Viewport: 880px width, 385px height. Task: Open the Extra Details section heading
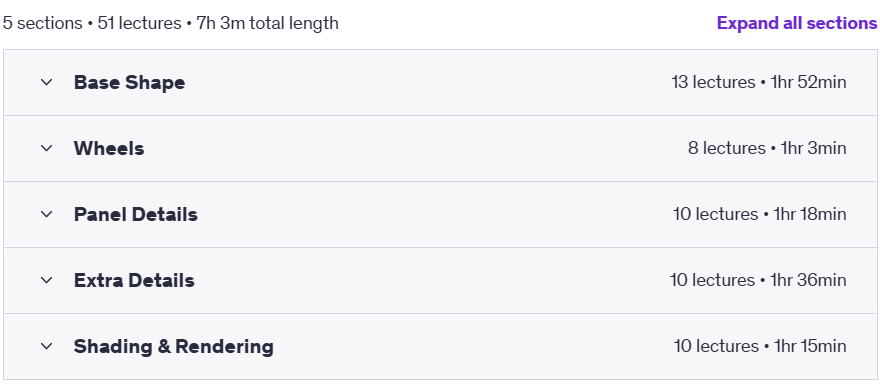click(134, 280)
